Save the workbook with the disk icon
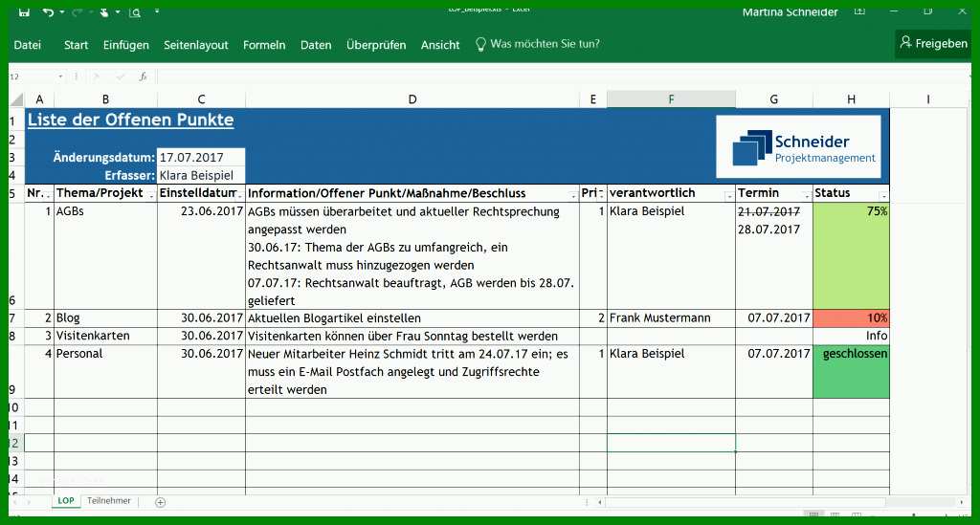The height and width of the screenshot is (525, 980). pos(24,11)
